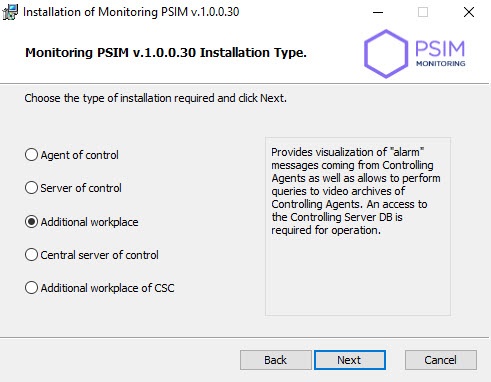Choose the Additional workplace radio button
This screenshot has width=491, height=382.
pyautogui.click(x=31, y=222)
